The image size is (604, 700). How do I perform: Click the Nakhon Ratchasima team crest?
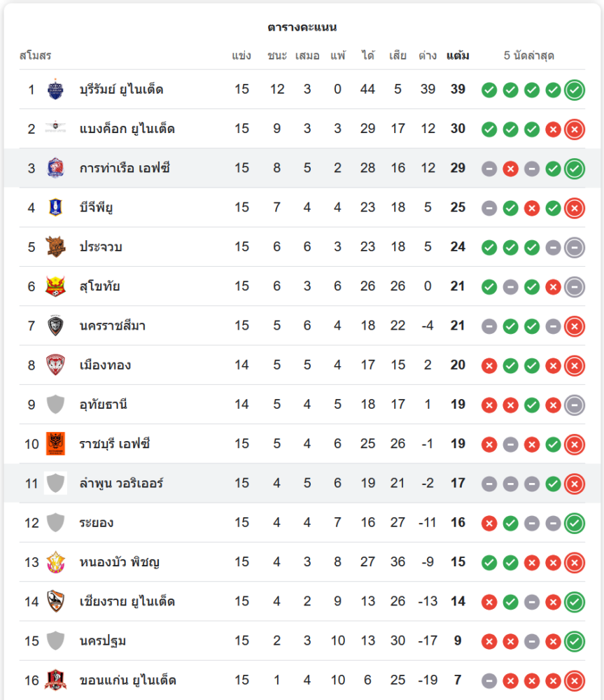(55, 325)
